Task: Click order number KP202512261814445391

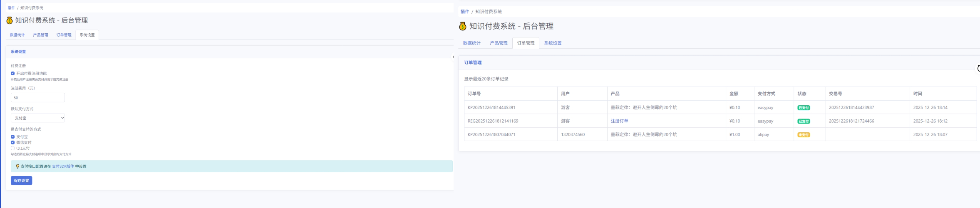Action: click(x=491, y=107)
